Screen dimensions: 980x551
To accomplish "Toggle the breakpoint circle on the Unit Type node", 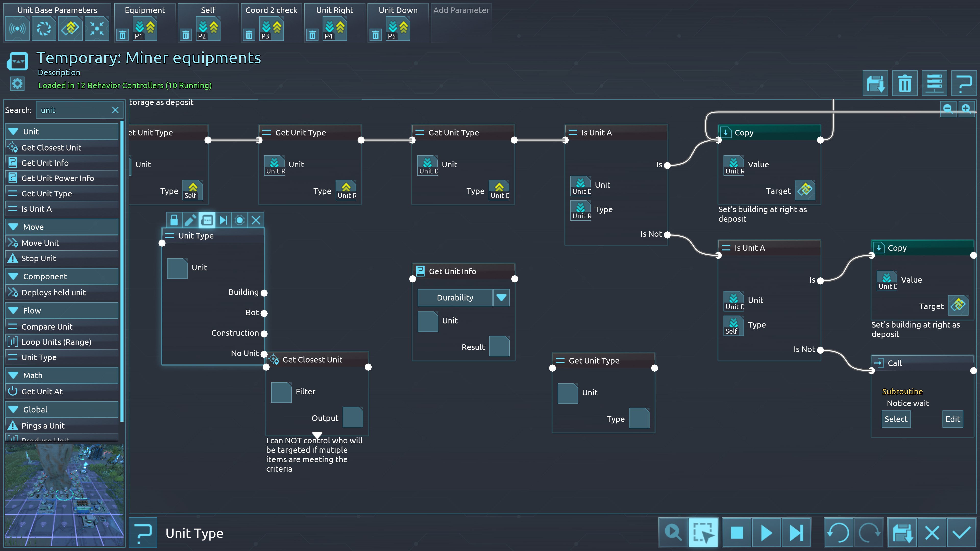I will (240, 220).
